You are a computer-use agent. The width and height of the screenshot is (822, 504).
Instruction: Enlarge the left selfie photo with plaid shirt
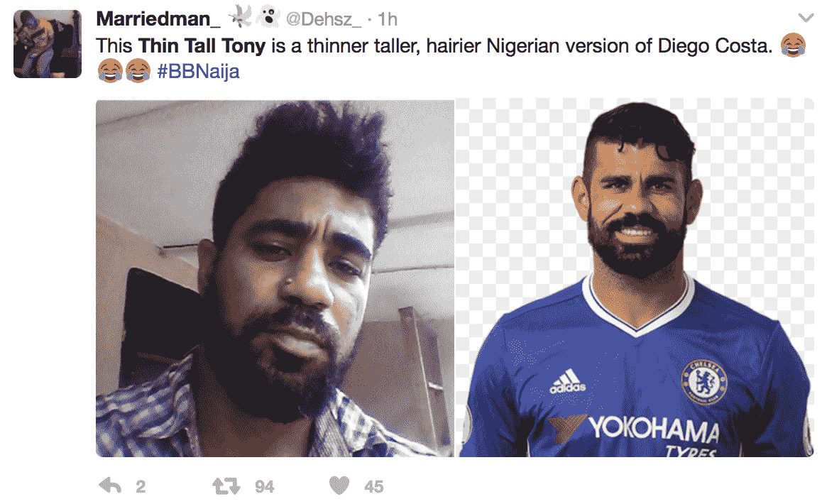click(275, 278)
